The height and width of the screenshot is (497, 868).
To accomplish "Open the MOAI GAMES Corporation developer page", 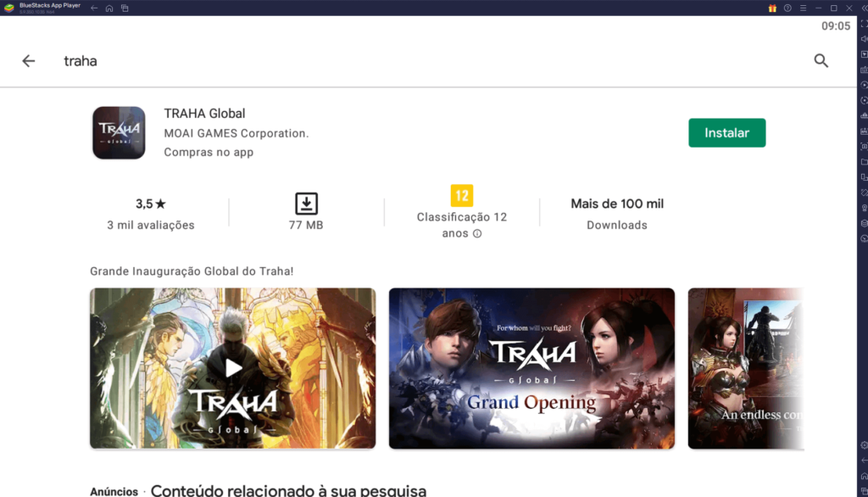I will [236, 133].
